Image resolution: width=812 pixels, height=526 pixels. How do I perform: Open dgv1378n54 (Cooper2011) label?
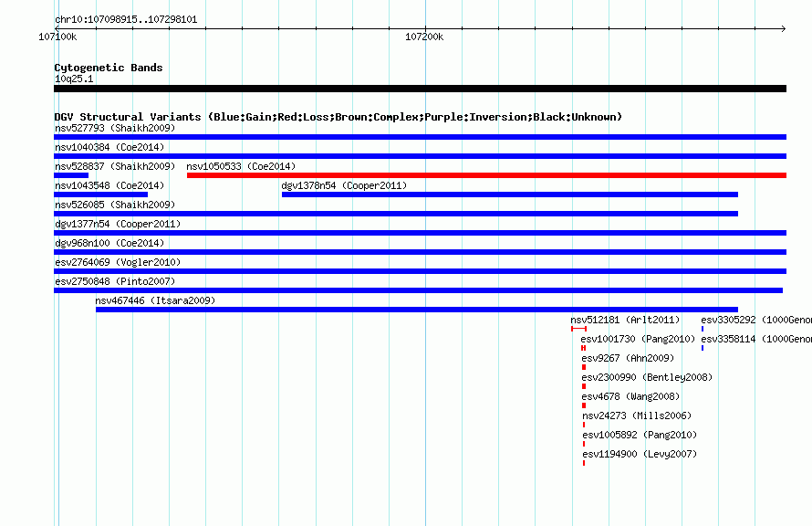[x=344, y=185]
